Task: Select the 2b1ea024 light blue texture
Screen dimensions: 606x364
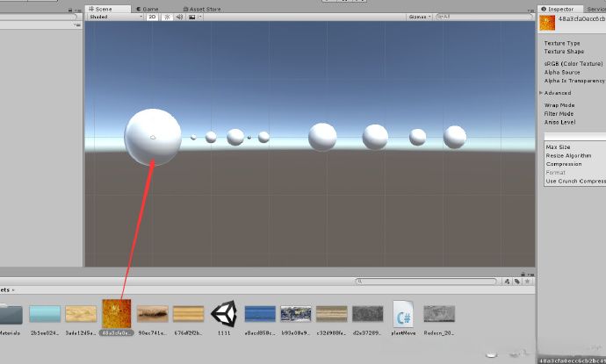Action: pyautogui.click(x=45, y=318)
